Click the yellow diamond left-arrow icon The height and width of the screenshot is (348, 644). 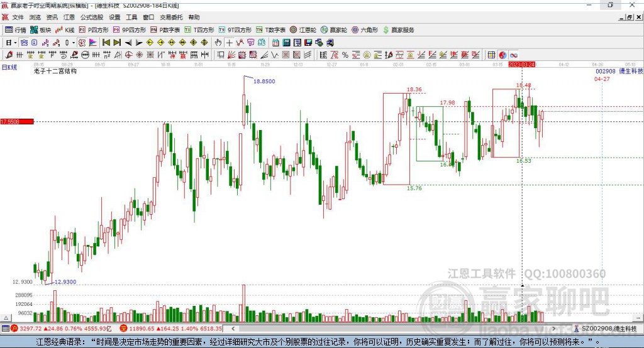click(x=150, y=42)
